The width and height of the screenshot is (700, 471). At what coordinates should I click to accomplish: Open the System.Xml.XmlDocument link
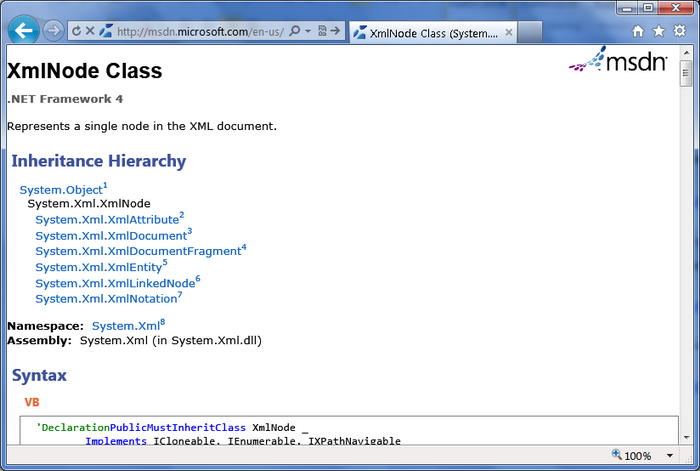110,236
